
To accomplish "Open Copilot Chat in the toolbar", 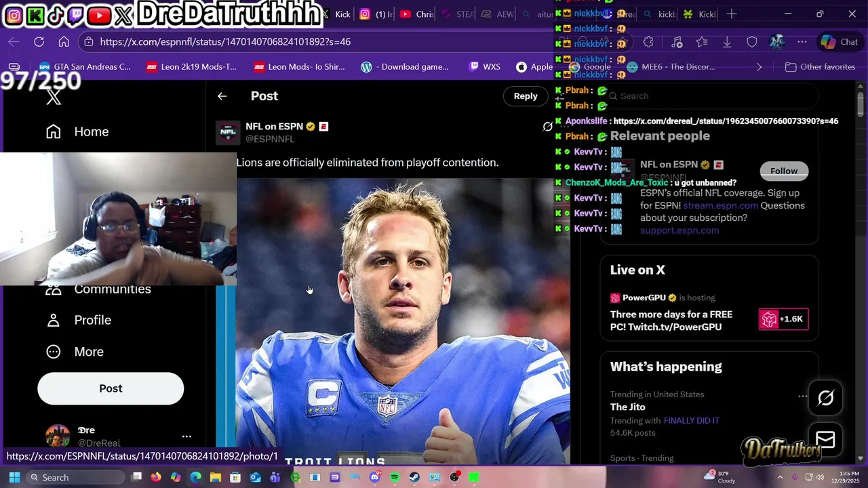I will click(840, 42).
